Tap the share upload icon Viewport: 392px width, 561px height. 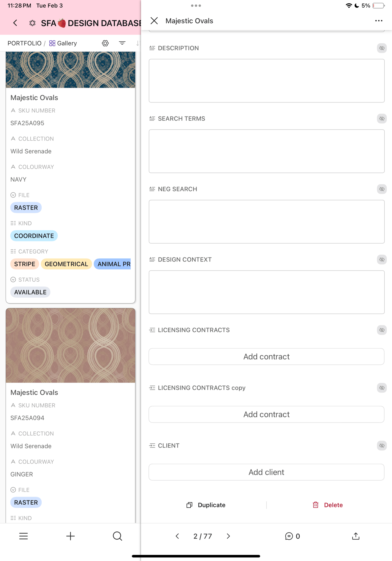356,536
